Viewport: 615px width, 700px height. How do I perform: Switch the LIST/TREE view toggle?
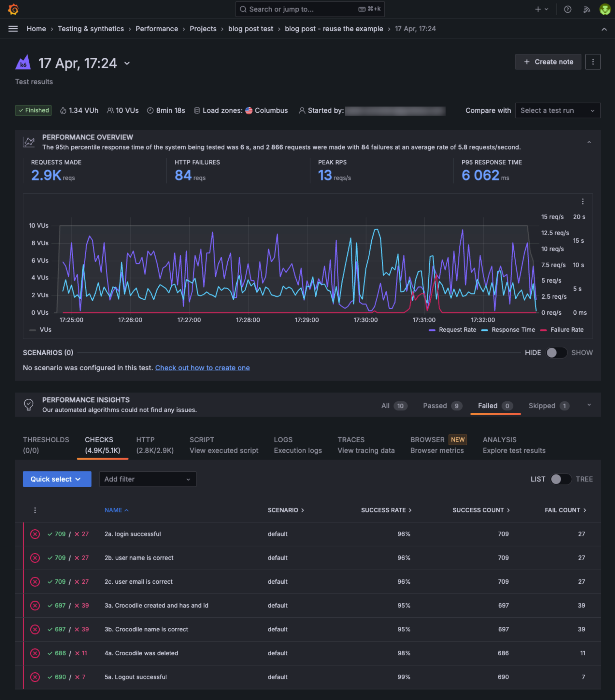560,479
